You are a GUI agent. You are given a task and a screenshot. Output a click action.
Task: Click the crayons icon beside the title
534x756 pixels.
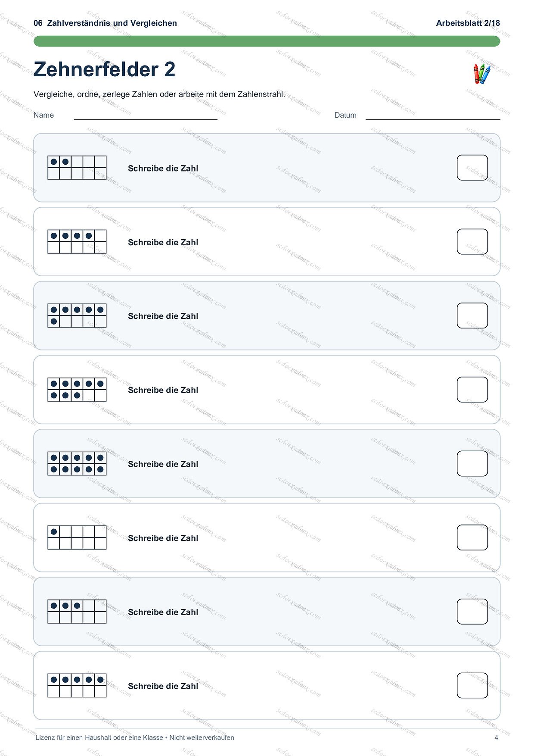[x=482, y=74]
